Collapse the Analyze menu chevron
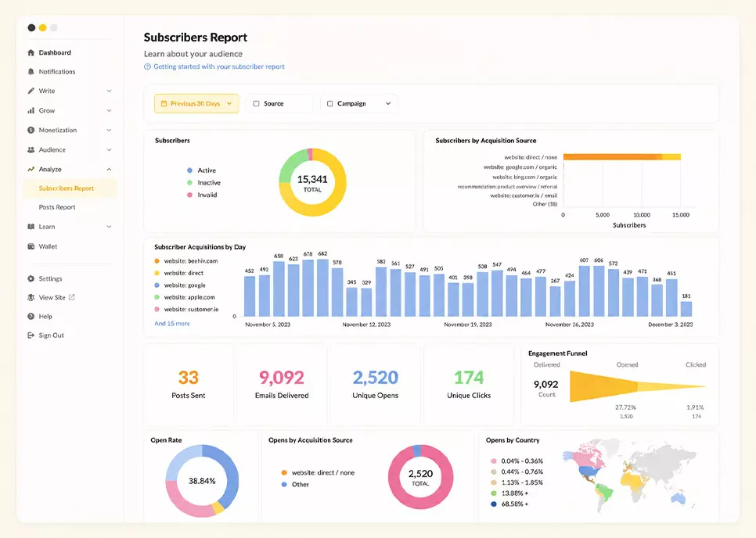The width and height of the screenshot is (756, 538). coord(109,169)
